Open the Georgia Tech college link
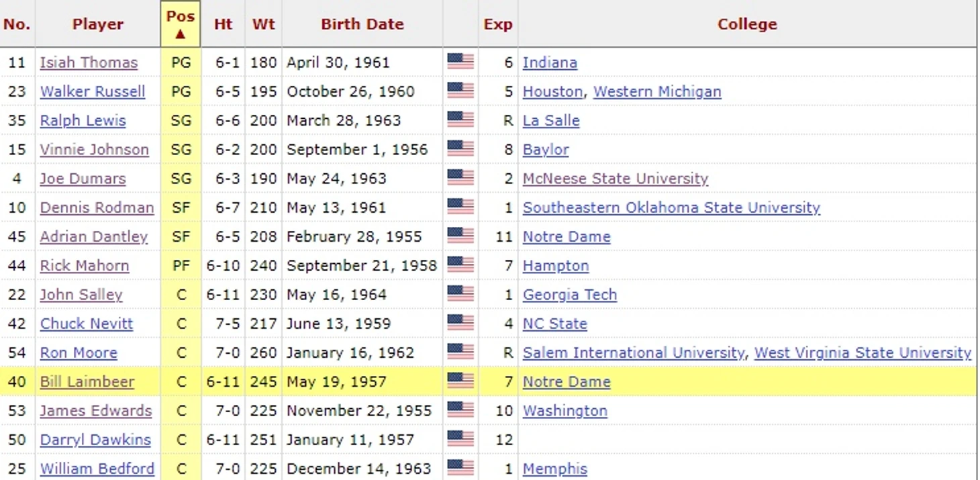Image resolution: width=980 pixels, height=480 pixels. click(x=570, y=295)
